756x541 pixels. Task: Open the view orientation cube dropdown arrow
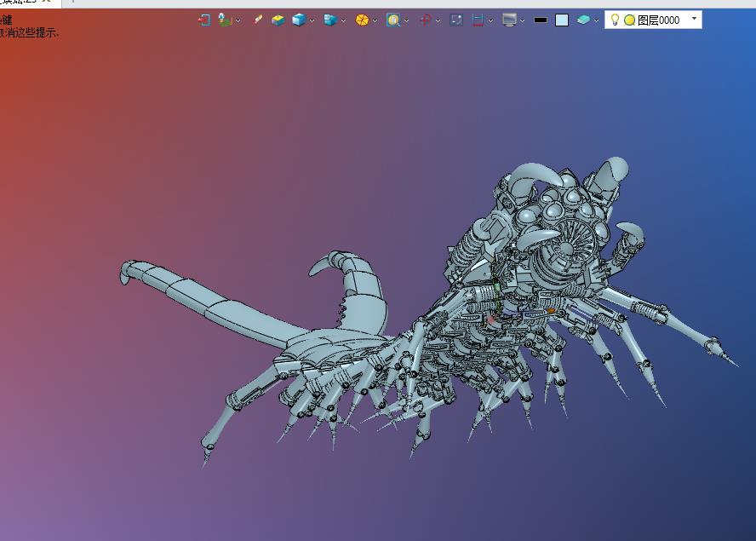click(x=343, y=20)
